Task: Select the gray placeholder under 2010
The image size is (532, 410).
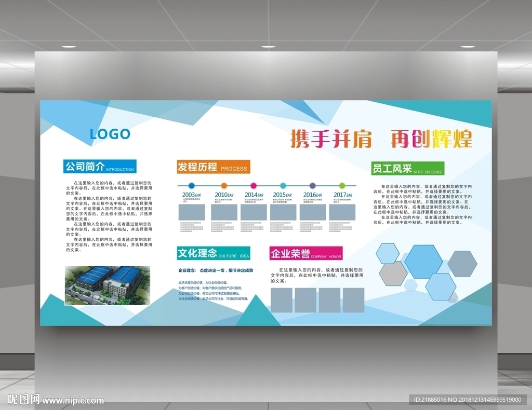Action: [x=224, y=212]
